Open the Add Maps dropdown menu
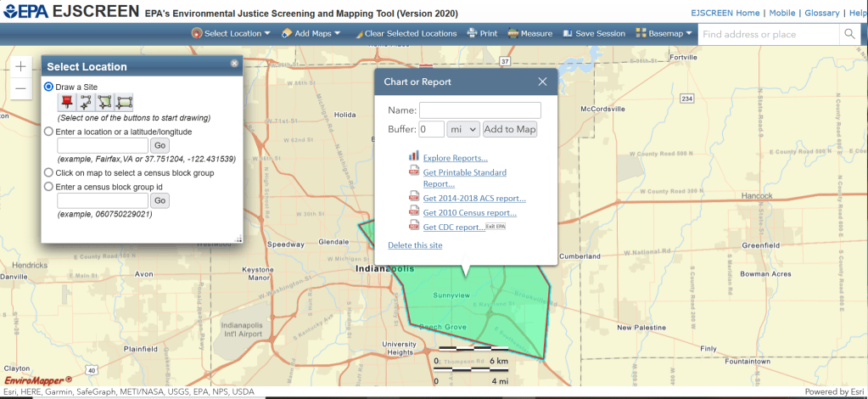This screenshot has height=399, width=868. click(311, 33)
